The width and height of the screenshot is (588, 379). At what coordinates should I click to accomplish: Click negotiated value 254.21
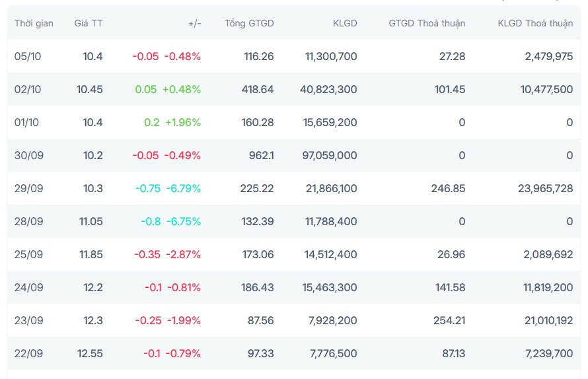point(449,320)
